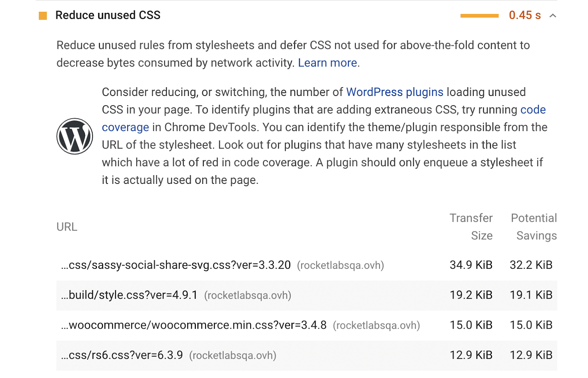Click the 19.1 KiB potential savings cell
Screen dimensions: 588x378
tap(531, 295)
